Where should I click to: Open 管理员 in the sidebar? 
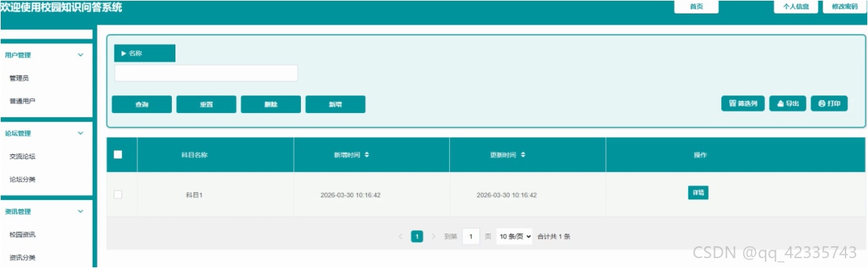pos(19,78)
